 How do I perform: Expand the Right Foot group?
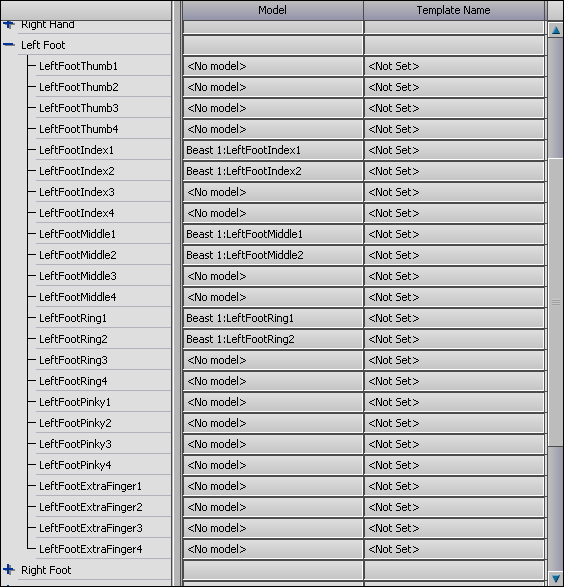8,570
